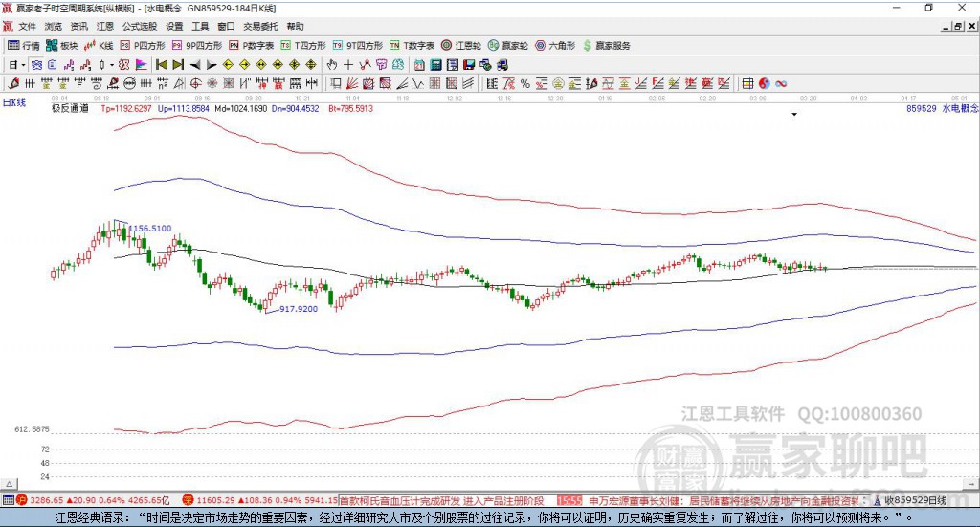Click the 行情 toolbar button
Image resolution: width=980 pixels, height=527 pixels.
(x=24, y=46)
